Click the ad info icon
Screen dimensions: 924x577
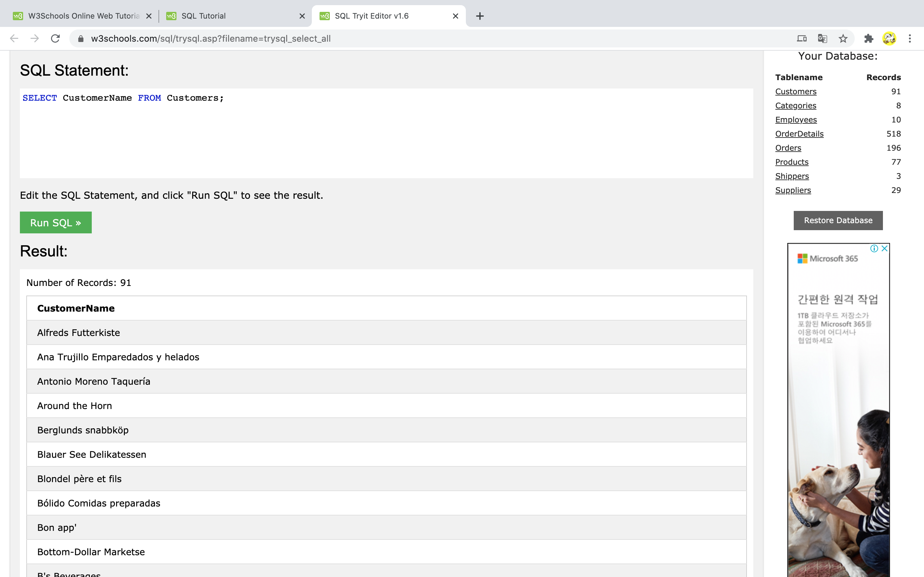click(x=874, y=248)
